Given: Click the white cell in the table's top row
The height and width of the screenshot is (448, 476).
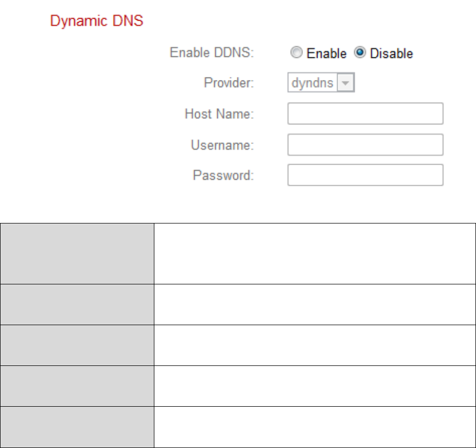Looking at the screenshot, I should [x=314, y=253].
